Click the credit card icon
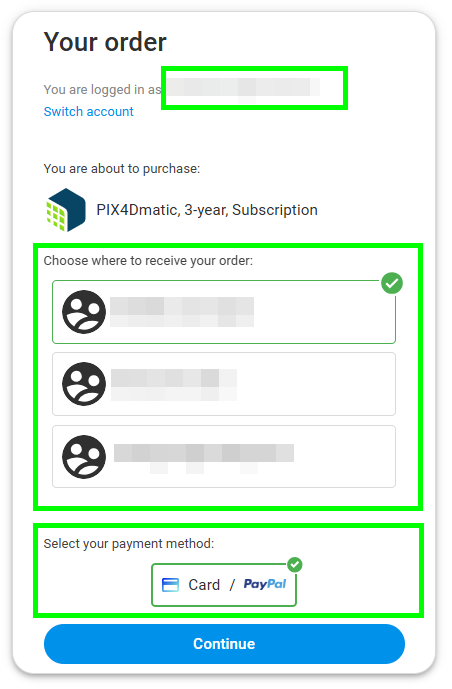Viewport: 452px width, 689px height. coord(170,585)
